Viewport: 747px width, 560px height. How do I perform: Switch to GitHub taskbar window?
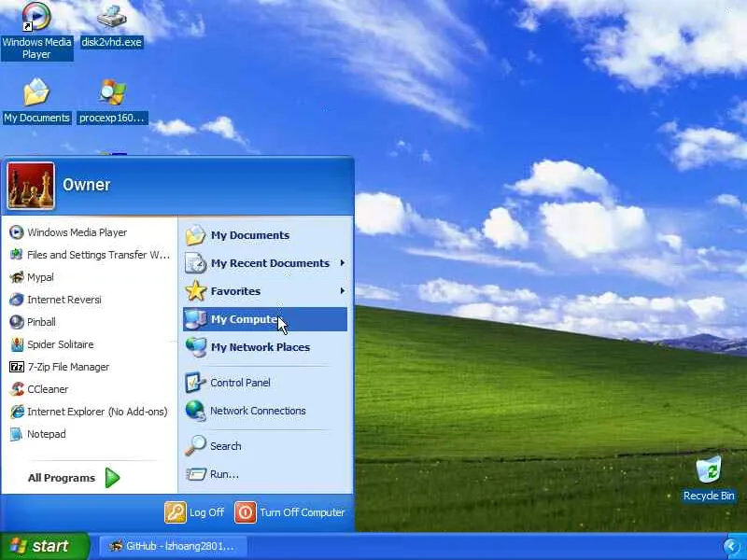pyautogui.click(x=174, y=546)
